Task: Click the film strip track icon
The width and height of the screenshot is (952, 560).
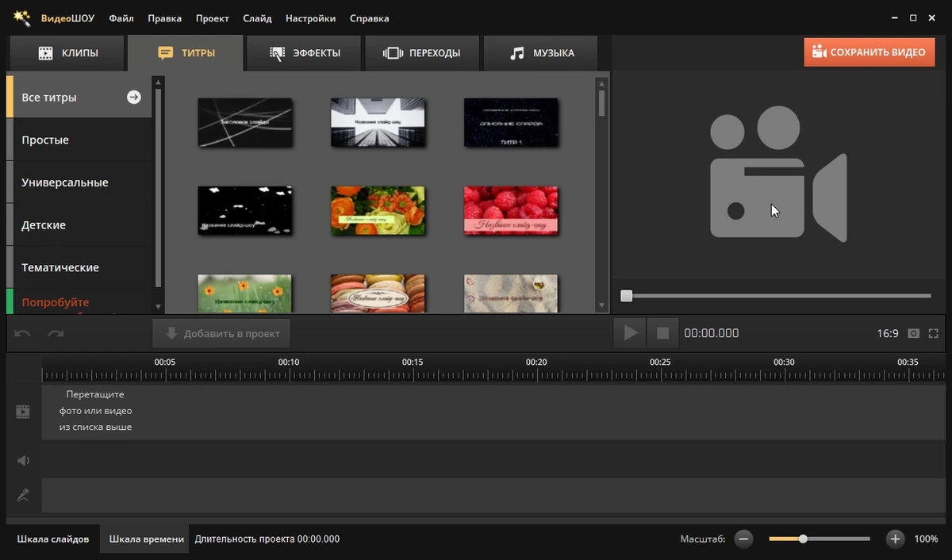Action: tap(23, 412)
